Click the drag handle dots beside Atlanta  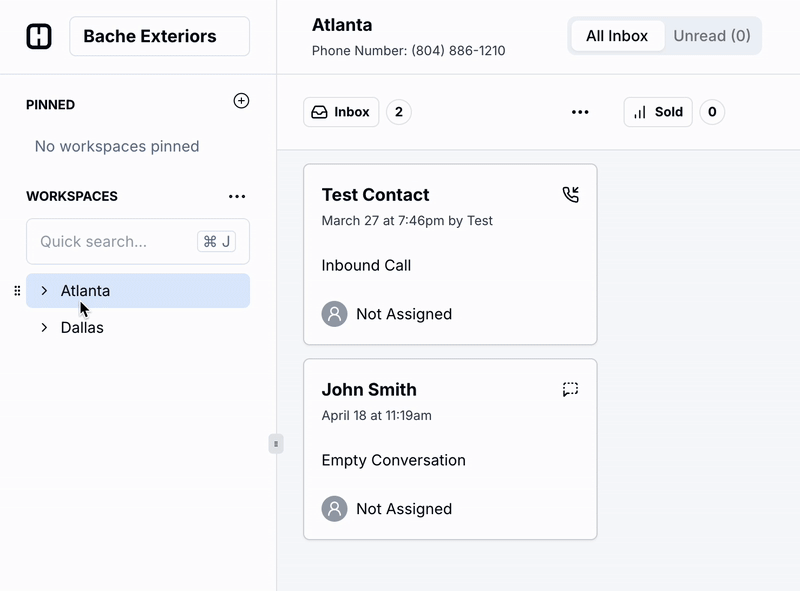(18, 290)
